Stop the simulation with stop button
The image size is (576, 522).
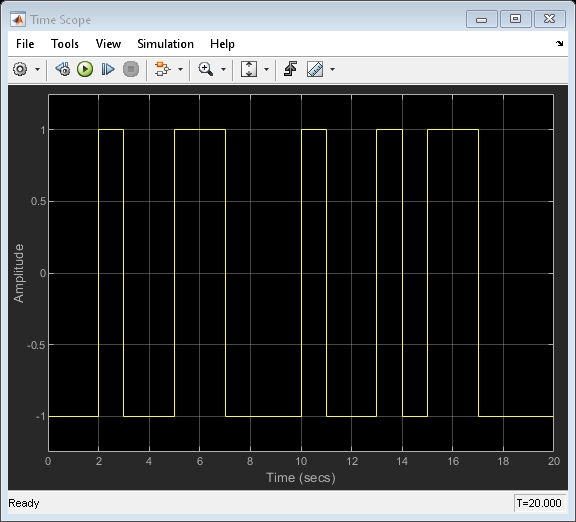pos(131,69)
